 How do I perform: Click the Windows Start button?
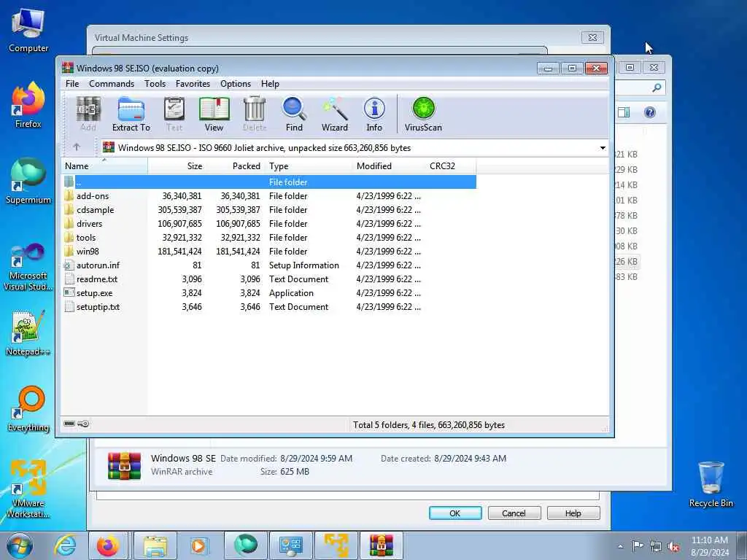pos(20,545)
